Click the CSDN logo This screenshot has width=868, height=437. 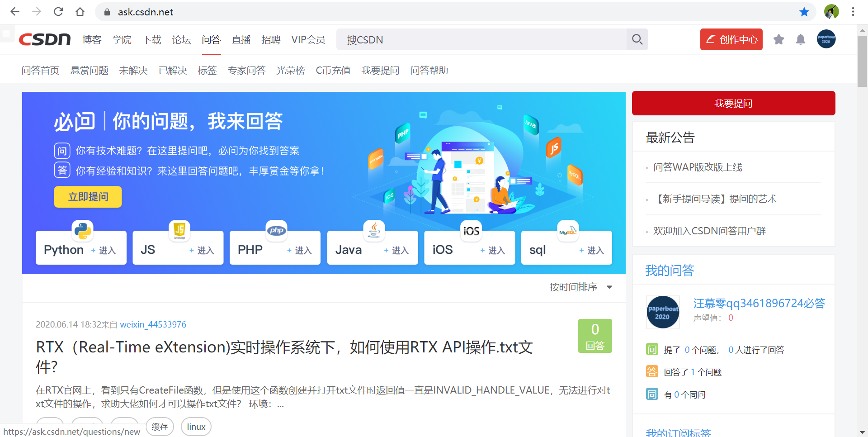coord(45,39)
